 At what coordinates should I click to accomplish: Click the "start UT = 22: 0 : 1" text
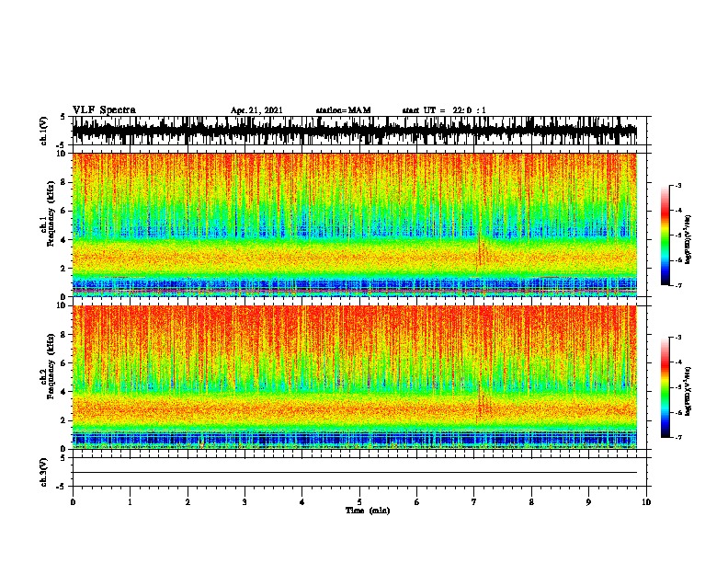[x=444, y=110]
